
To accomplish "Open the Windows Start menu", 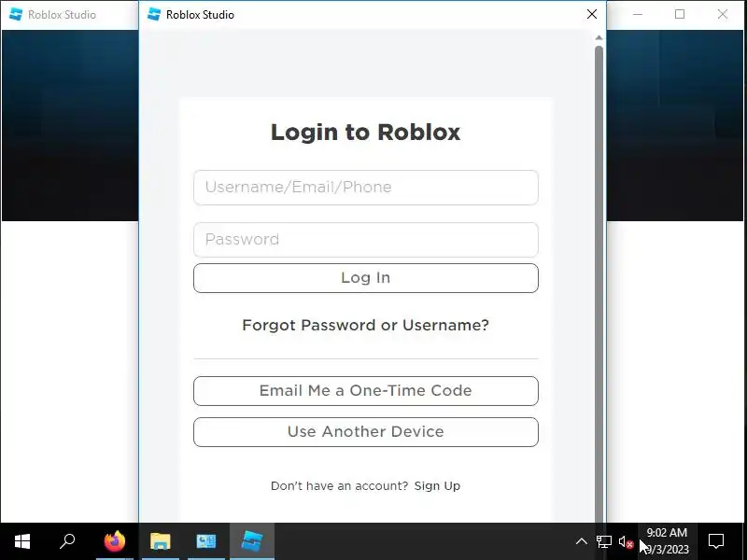I will click(22, 541).
